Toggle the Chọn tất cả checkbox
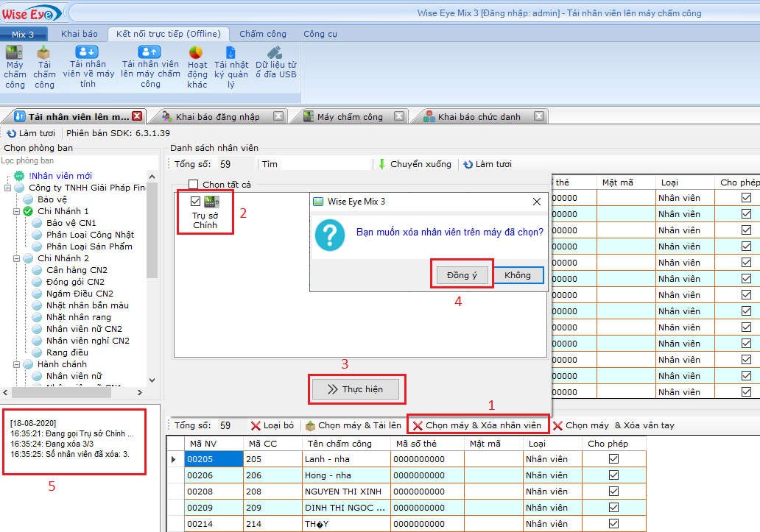The image size is (760, 532). pyautogui.click(x=194, y=185)
